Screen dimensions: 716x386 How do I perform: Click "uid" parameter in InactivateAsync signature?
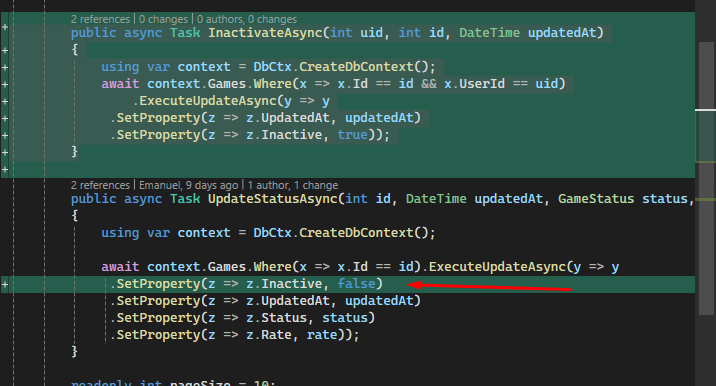pyautogui.click(x=371, y=33)
